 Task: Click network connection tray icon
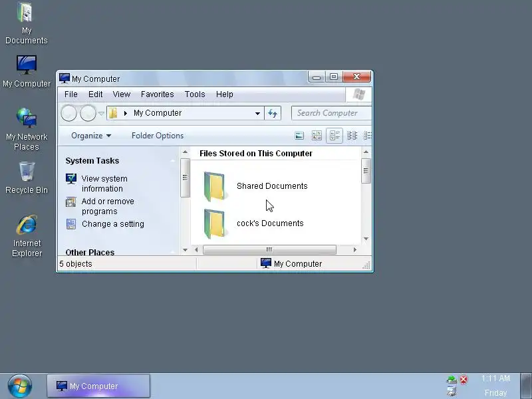coord(452,392)
